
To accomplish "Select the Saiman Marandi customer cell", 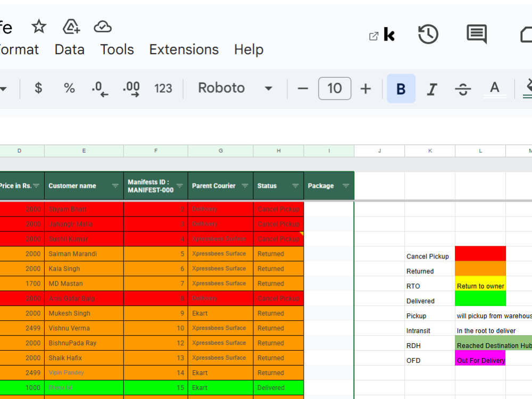I will (84, 254).
